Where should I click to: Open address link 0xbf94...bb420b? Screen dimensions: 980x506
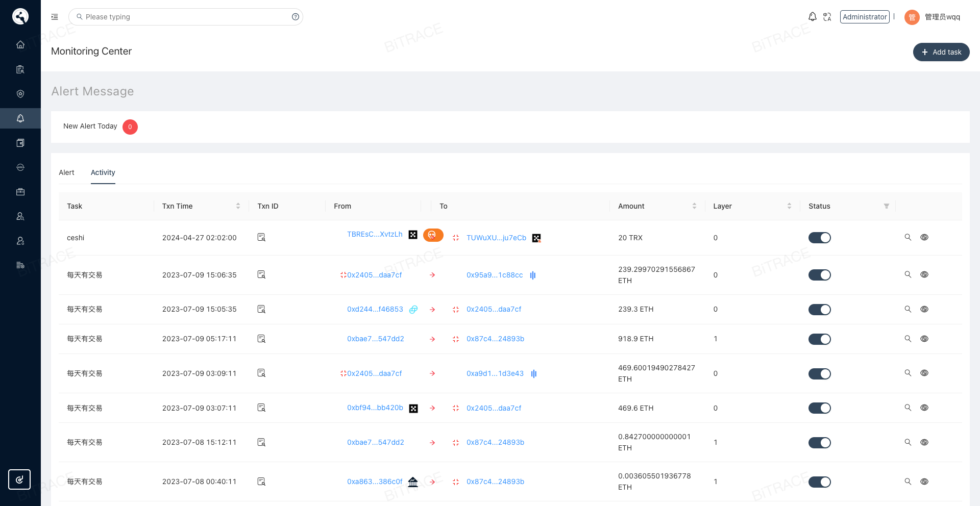[x=375, y=408]
